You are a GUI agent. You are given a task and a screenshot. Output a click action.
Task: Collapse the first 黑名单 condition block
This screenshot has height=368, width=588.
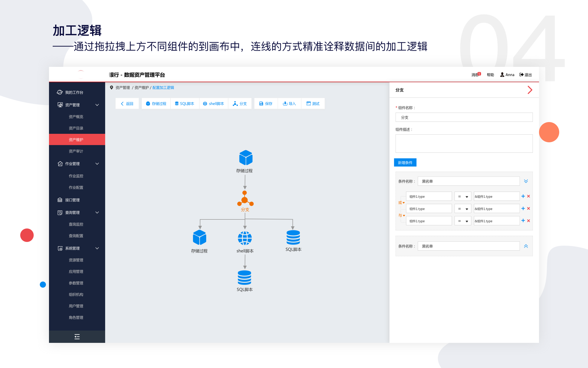(526, 181)
